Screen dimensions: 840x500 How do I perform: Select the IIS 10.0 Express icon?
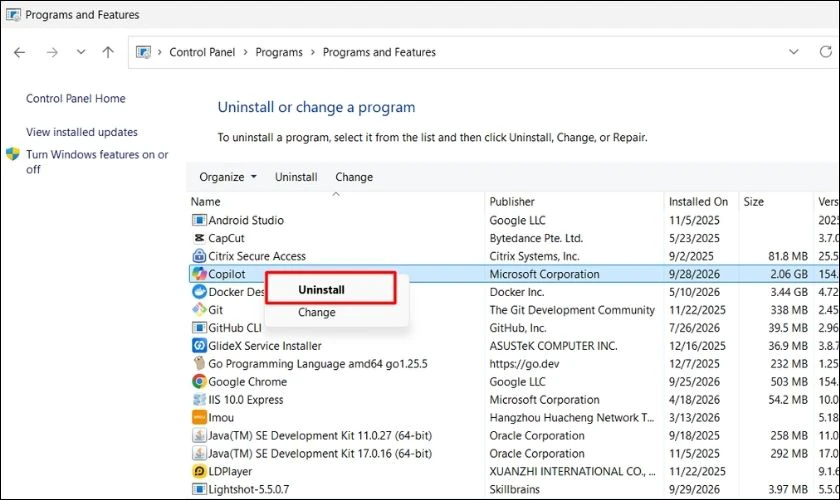tap(199, 399)
